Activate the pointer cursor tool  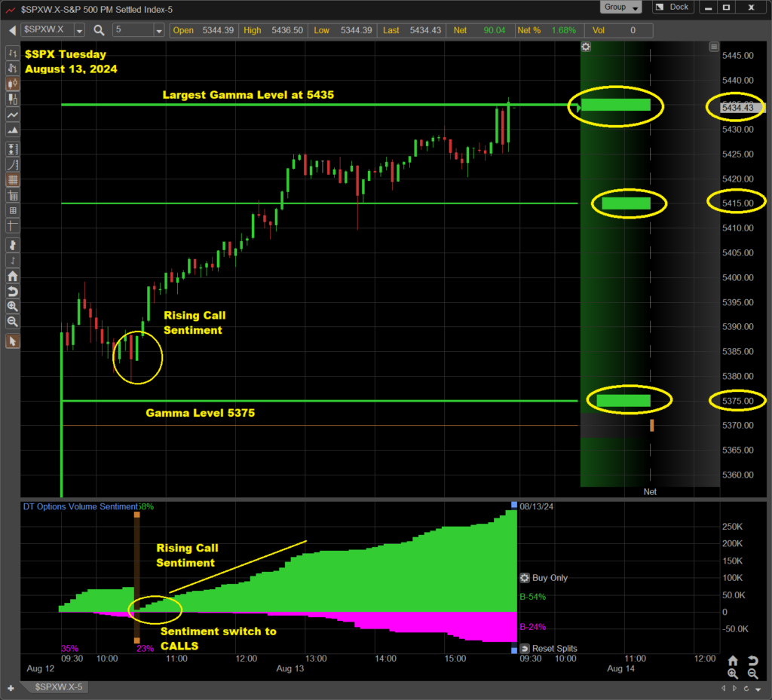point(13,341)
